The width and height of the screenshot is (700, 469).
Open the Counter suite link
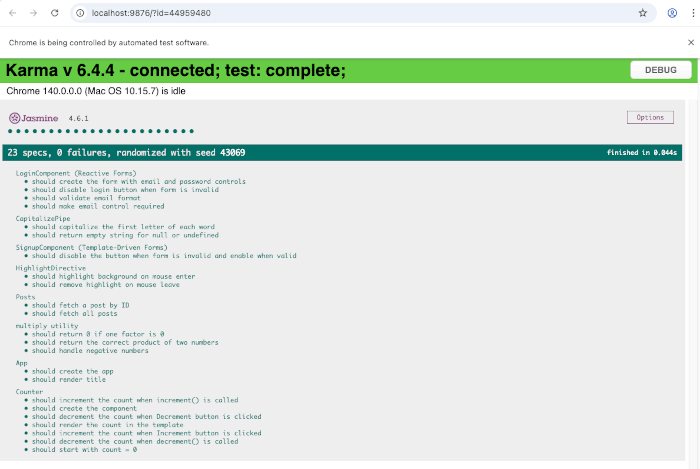click(29, 392)
